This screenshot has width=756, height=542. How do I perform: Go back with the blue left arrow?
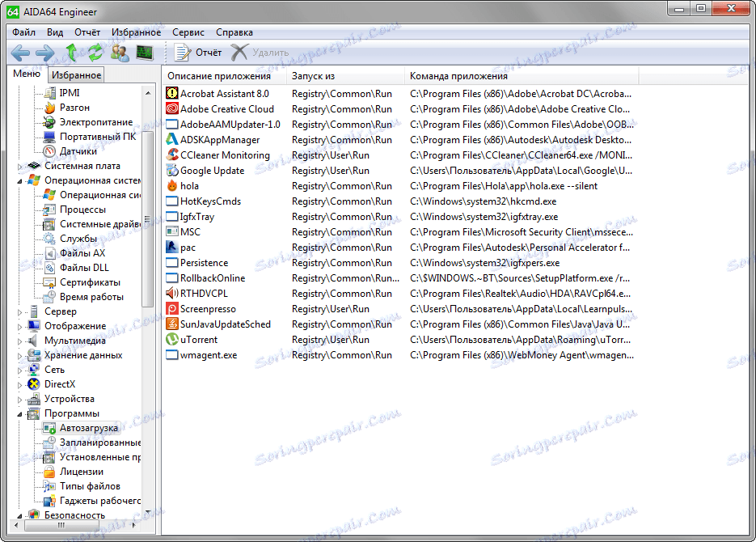click(20, 53)
